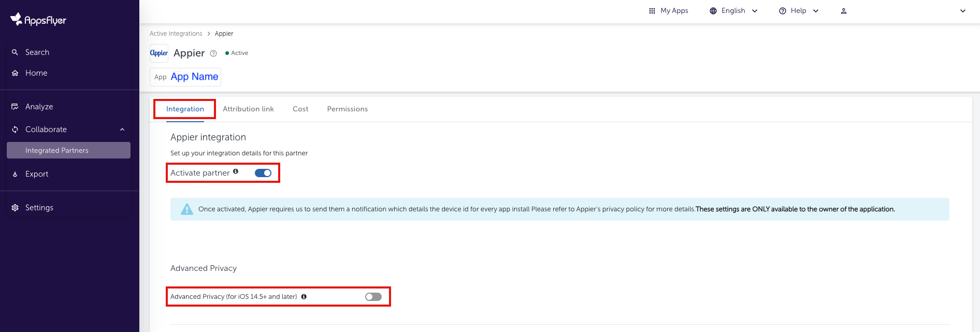Click the info icon next to Advanced Privacy
Image resolution: width=980 pixels, height=332 pixels.
[x=304, y=297]
